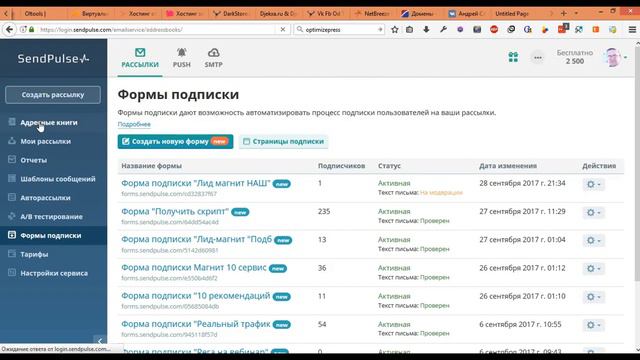This screenshot has width=640, height=360.
Task: Click the URL address bar
Action: [x=155, y=30]
